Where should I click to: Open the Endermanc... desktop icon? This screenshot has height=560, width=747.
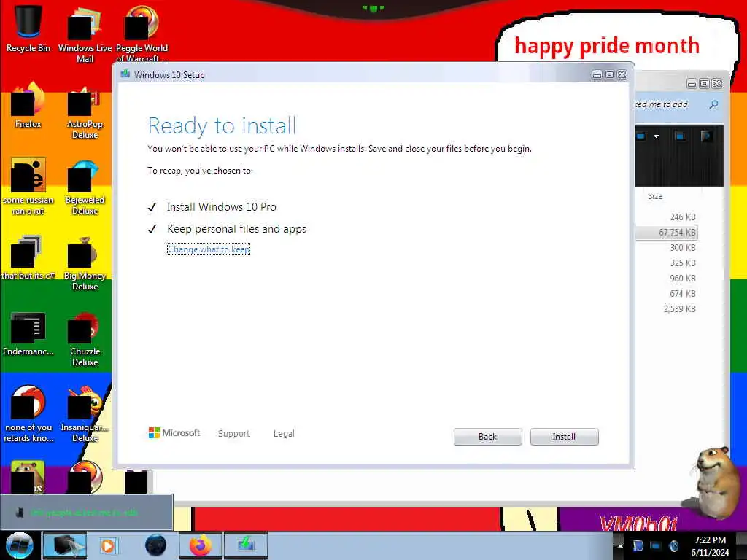point(28,333)
